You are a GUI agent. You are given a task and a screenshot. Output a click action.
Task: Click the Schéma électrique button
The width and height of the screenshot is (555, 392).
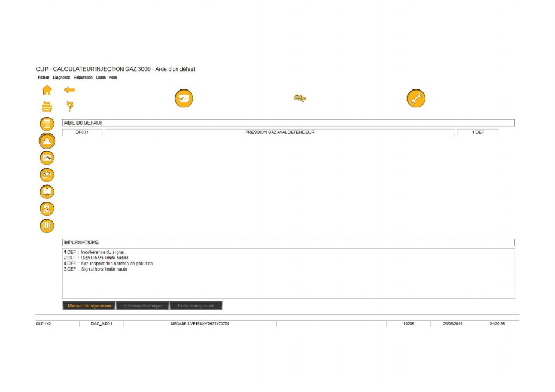click(143, 306)
